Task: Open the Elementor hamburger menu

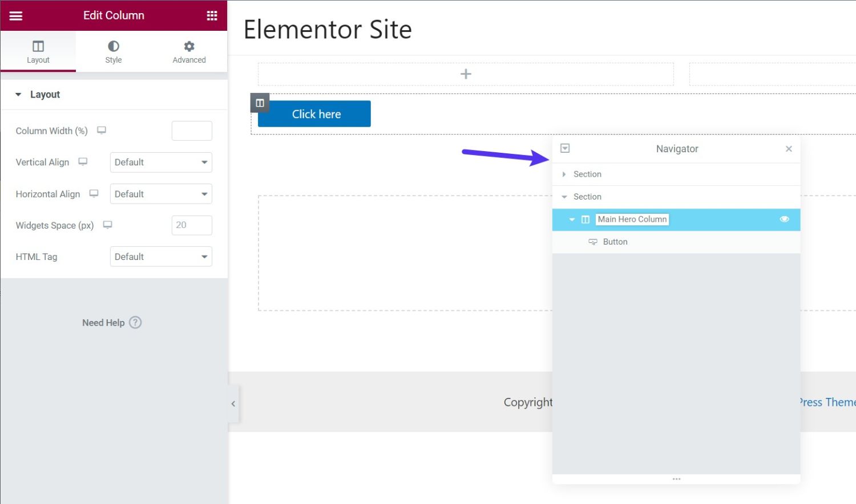Action: coord(15,15)
